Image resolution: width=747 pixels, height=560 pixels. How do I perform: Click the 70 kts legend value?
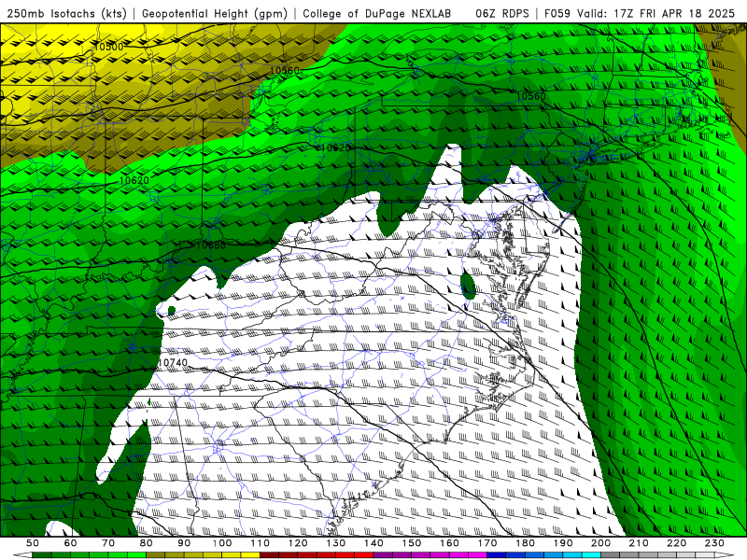click(108, 543)
